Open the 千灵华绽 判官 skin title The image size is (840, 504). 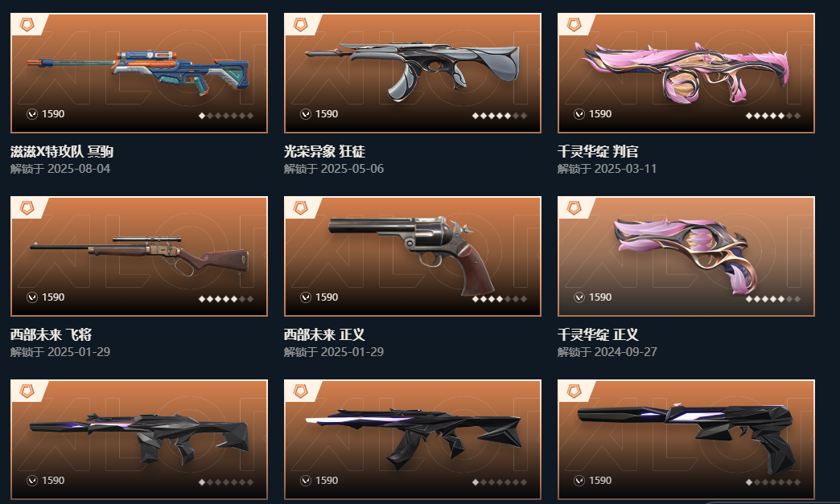[598, 151]
